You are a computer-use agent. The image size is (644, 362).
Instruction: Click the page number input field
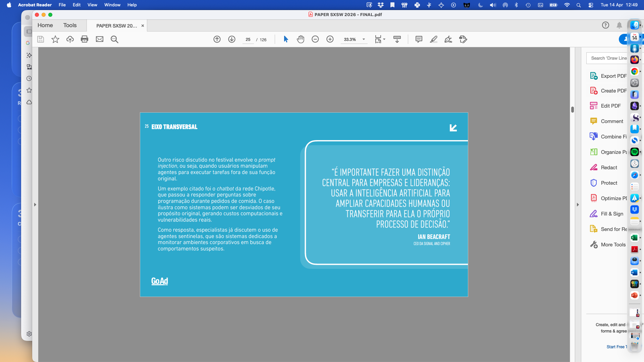pos(248,40)
